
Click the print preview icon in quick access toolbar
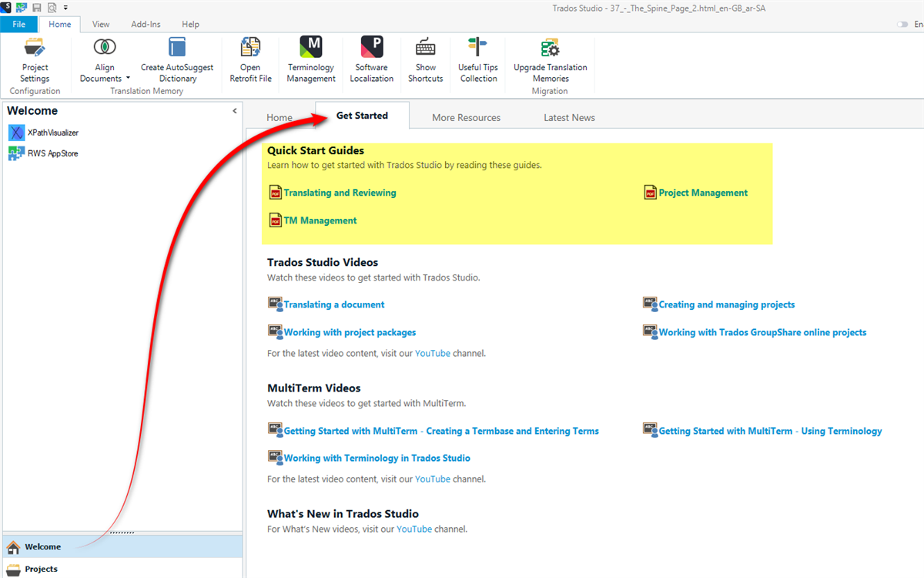click(x=52, y=7)
